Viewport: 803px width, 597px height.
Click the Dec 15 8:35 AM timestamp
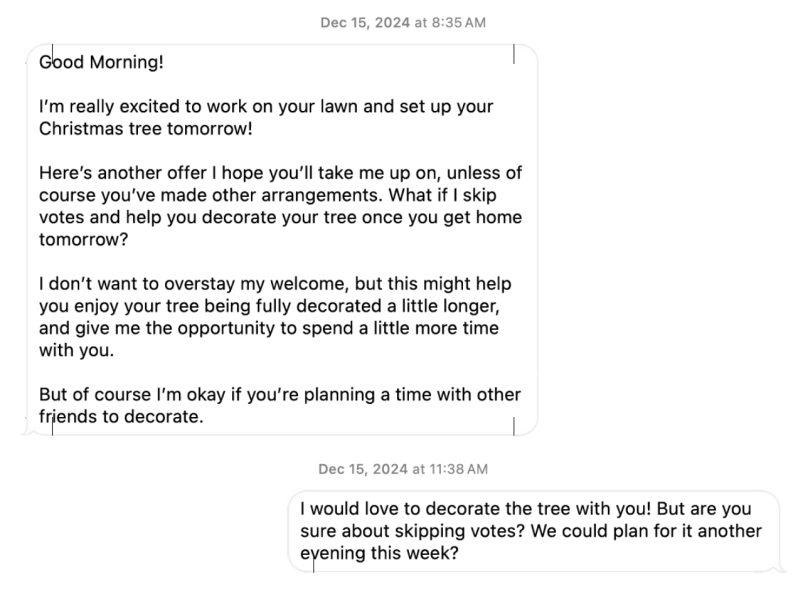tap(403, 23)
